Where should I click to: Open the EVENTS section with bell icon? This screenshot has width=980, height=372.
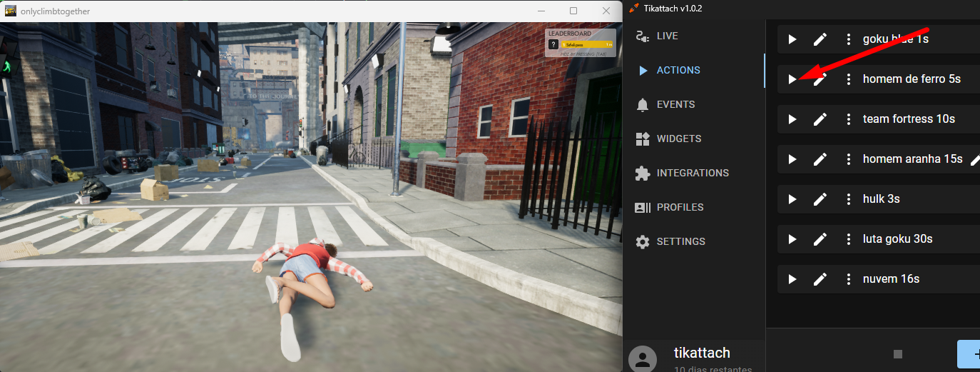693,104
